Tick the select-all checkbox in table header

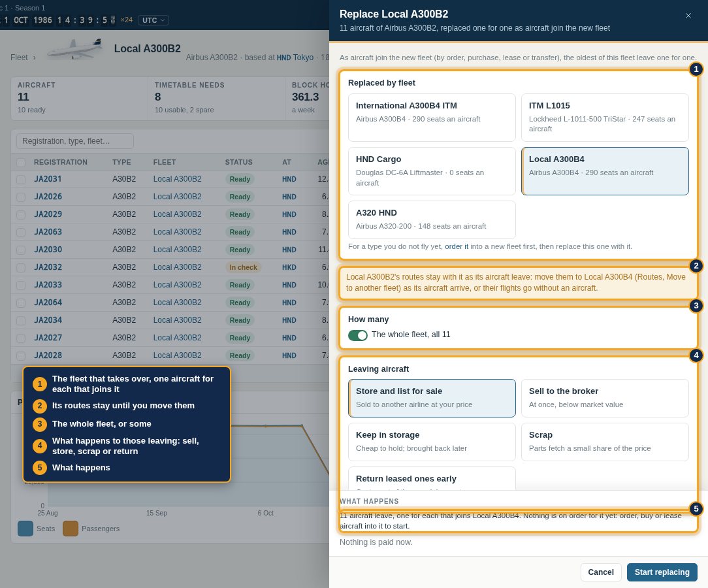(x=21, y=162)
